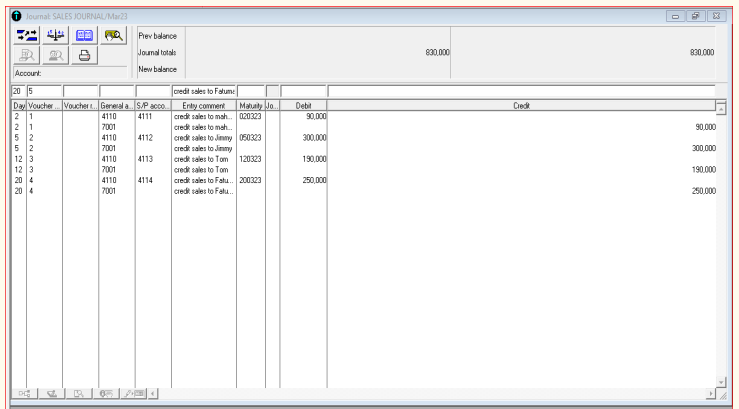Click the Entry comment field 'credit sales to Fatuma'
The height and width of the screenshot is (409, 739).
click(x=204, y=91)
